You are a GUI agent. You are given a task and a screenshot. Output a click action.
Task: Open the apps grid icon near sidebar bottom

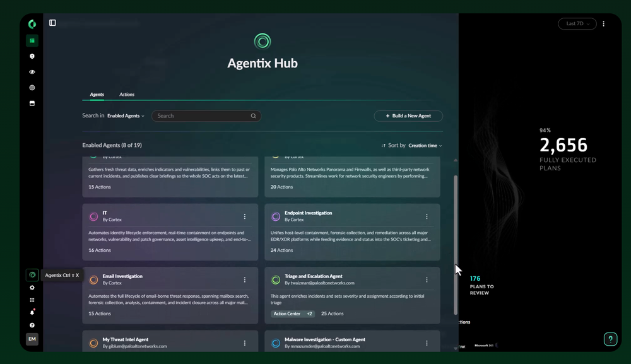32,299
